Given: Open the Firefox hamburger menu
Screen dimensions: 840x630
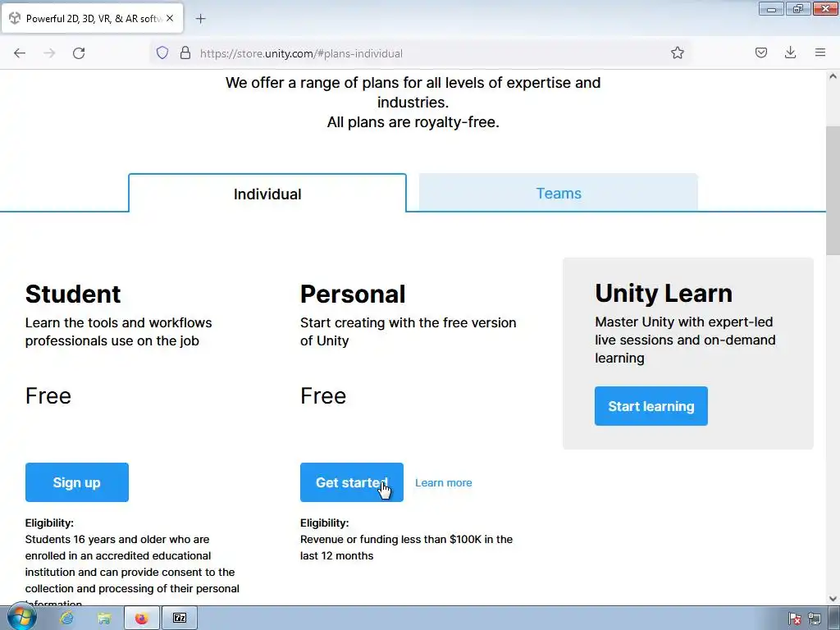Looking at the screenshot, I should [820, 52].
